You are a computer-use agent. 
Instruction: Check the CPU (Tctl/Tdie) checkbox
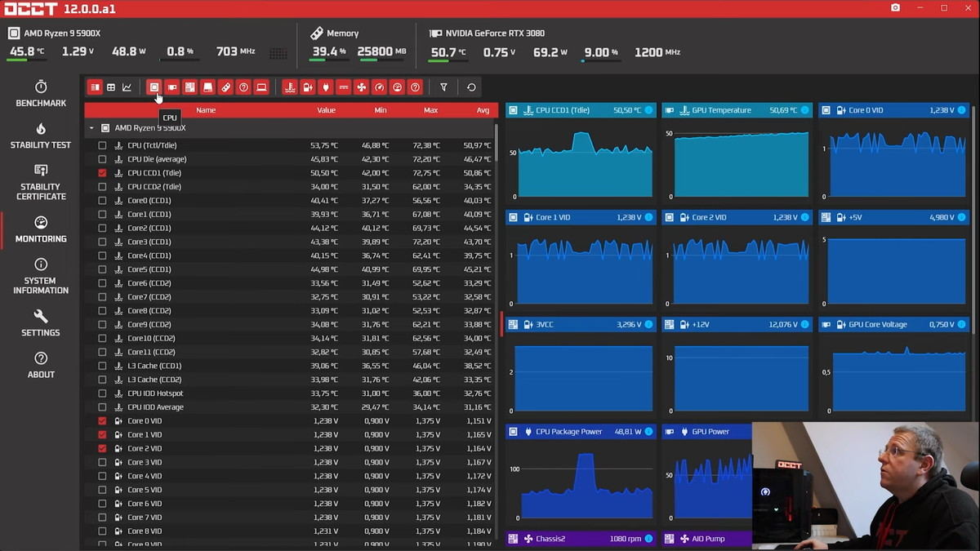(102, 145)
